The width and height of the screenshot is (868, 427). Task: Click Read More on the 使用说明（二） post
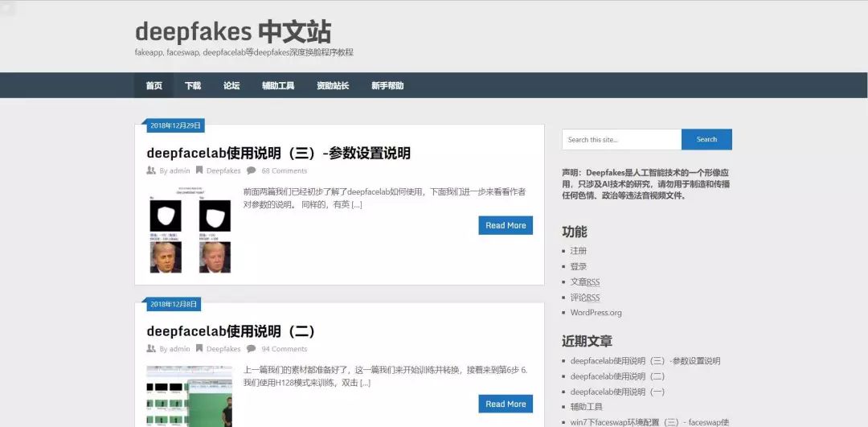tap(506, 404)
